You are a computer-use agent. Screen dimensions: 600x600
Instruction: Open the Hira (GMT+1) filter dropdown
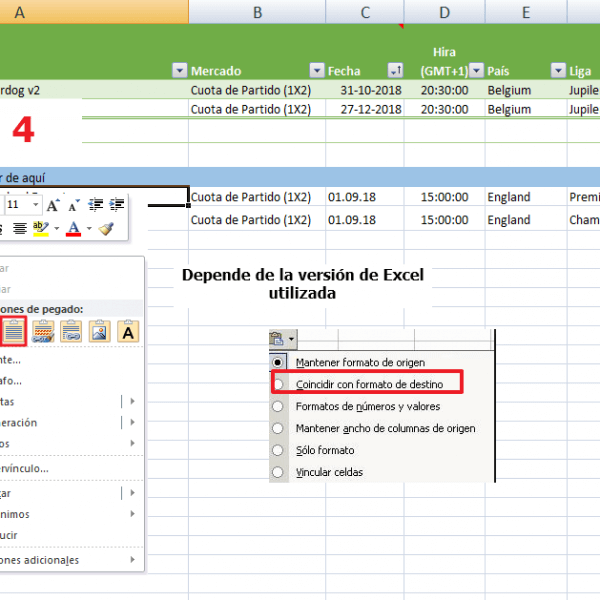click(x=476, y=70)
